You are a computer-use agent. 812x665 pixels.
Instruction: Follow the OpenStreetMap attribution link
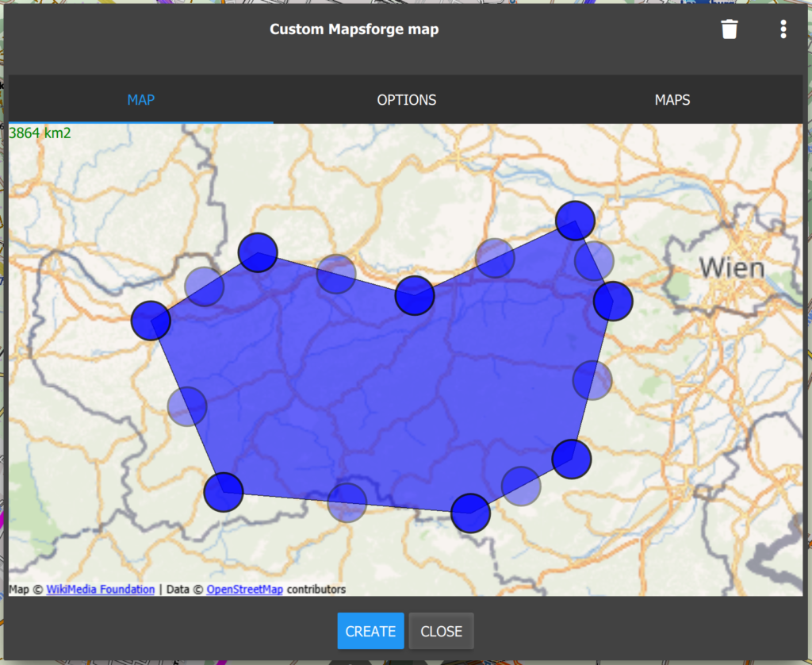(x=245, y=590)
